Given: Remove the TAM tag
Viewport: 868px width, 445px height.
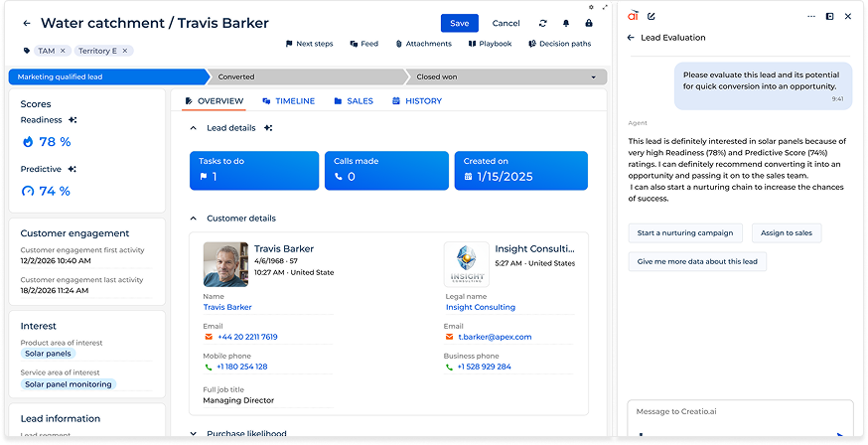Looking at the screenshot, I should tap(63, 51).
